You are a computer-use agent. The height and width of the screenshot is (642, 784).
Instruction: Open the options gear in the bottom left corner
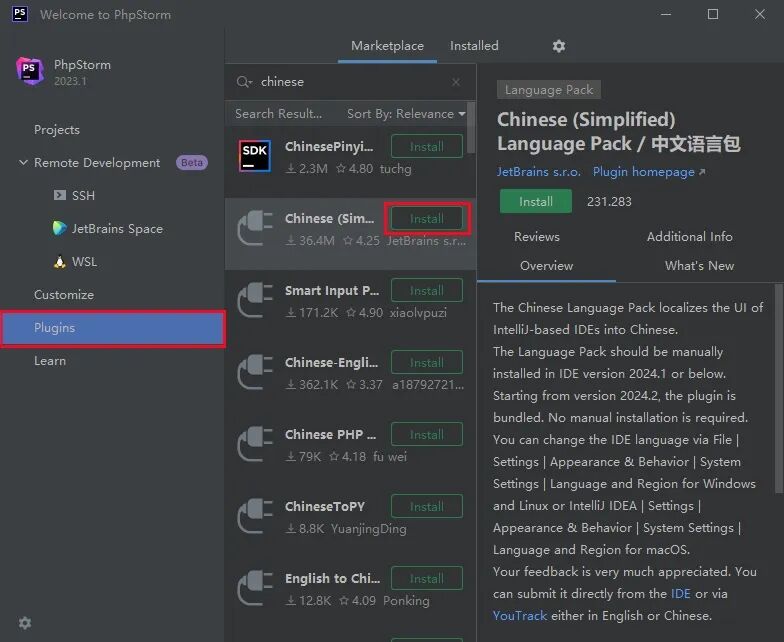point(24,622)
